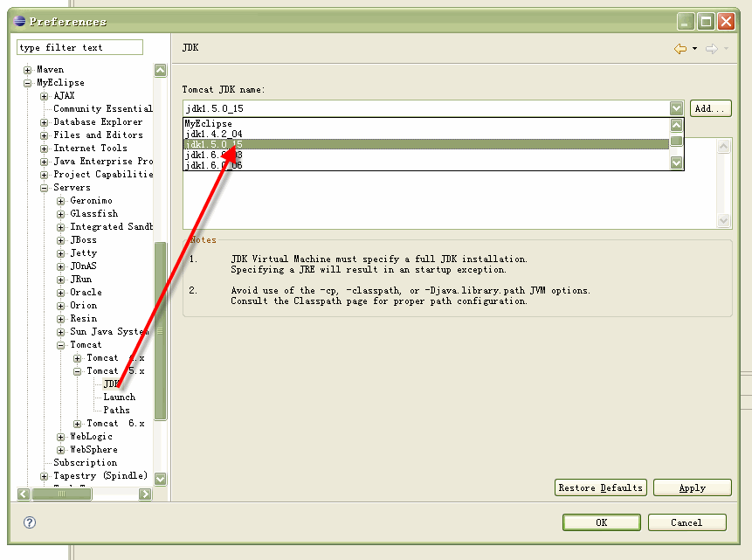Expand the Internet Tools node

click(x=45, y=149)
